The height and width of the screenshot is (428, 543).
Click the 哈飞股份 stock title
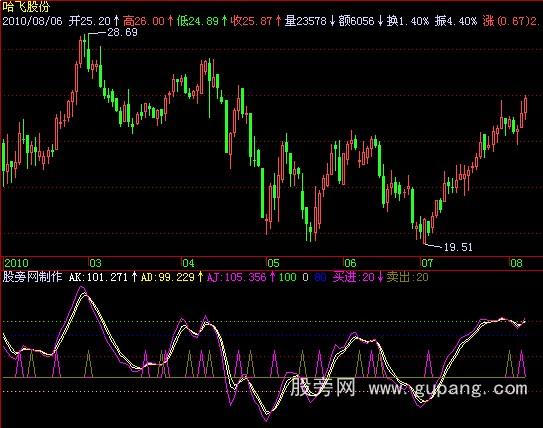click(26, 6)
